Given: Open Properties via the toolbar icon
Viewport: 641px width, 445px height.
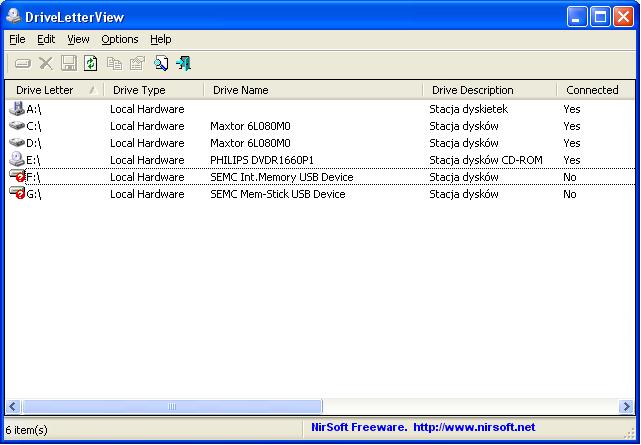Looking at the screenshot, I should [x=137, y=64].
